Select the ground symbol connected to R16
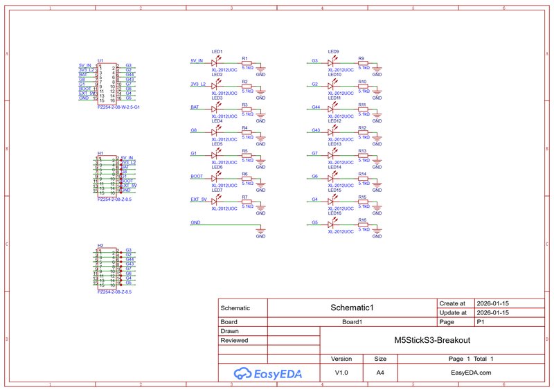This screenshot has width=554, height=392. [377, 231]
